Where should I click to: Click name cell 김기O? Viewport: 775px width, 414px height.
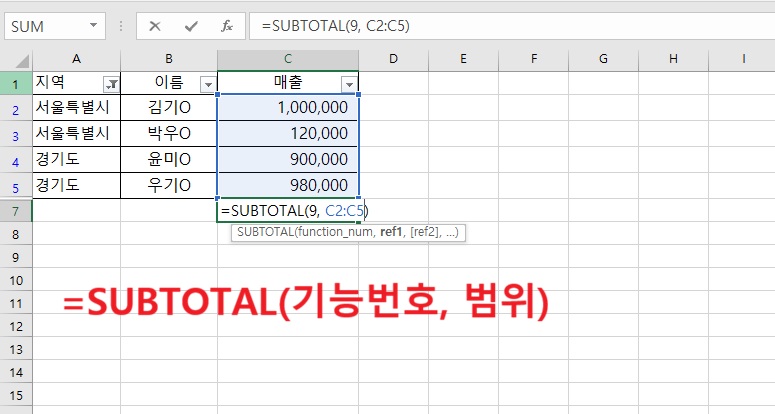click(x=169, y=108)
